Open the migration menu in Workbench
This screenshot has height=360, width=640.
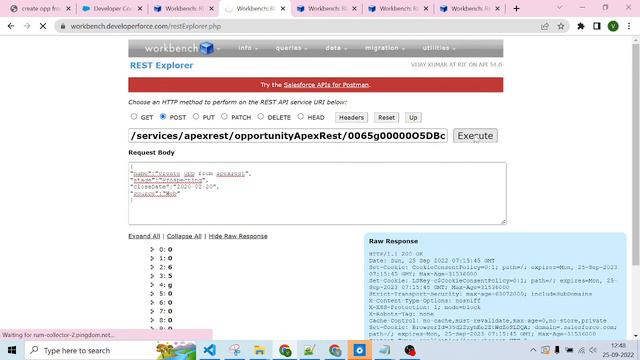[385, 48]
